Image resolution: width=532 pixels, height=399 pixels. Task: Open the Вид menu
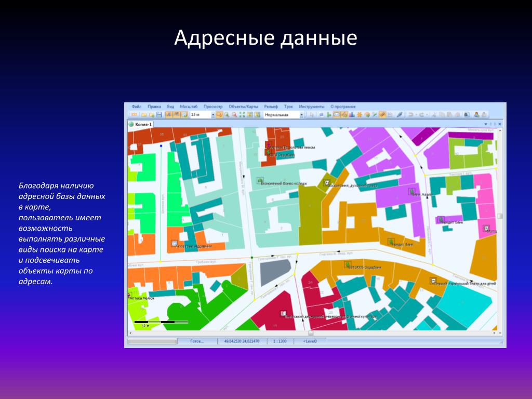[170, 107]
